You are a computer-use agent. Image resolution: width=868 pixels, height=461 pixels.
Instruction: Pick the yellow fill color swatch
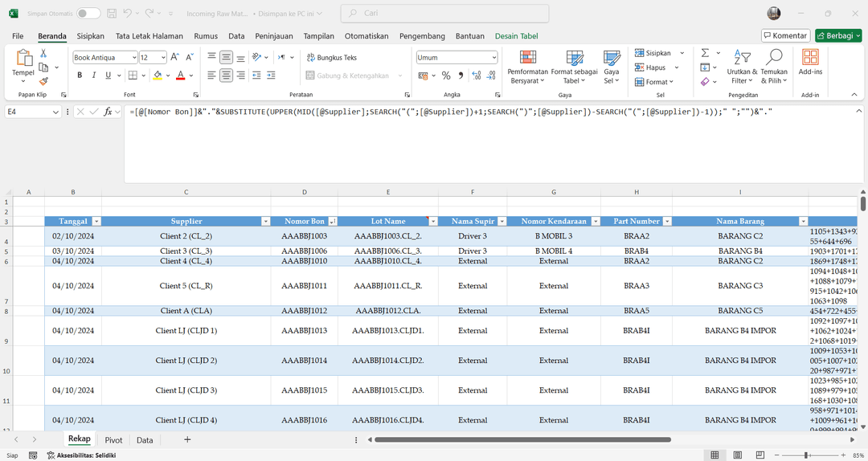[x=158, y=75]
